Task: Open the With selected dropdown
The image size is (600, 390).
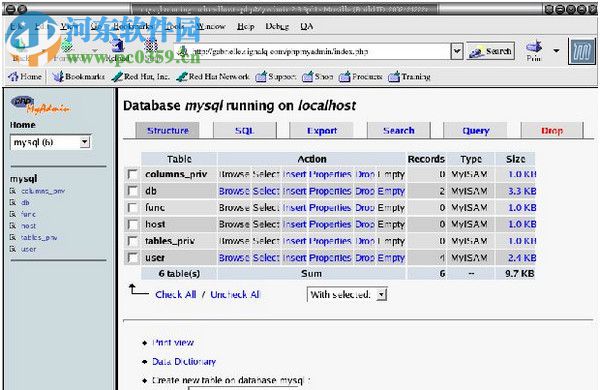Action: tap(347, 295)
